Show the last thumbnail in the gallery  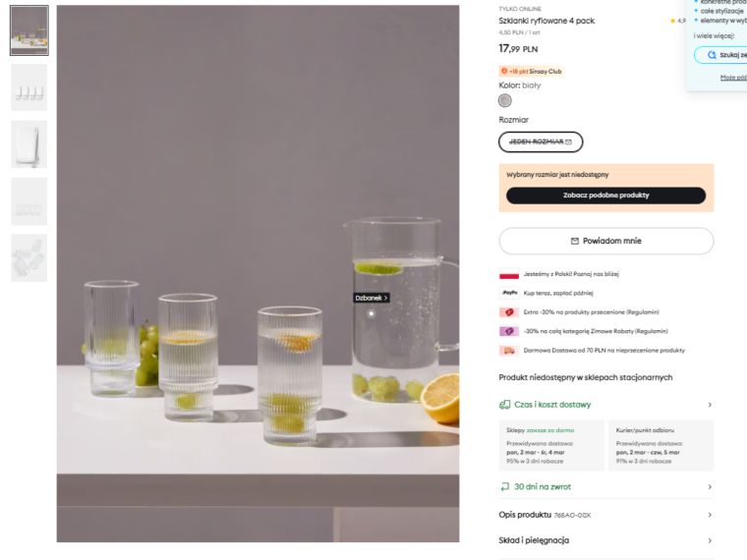coord(29,258)
